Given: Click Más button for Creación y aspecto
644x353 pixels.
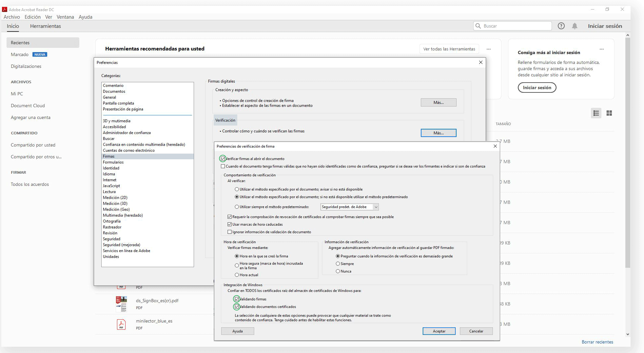Looking at the screenshot, I should (439, 103).
